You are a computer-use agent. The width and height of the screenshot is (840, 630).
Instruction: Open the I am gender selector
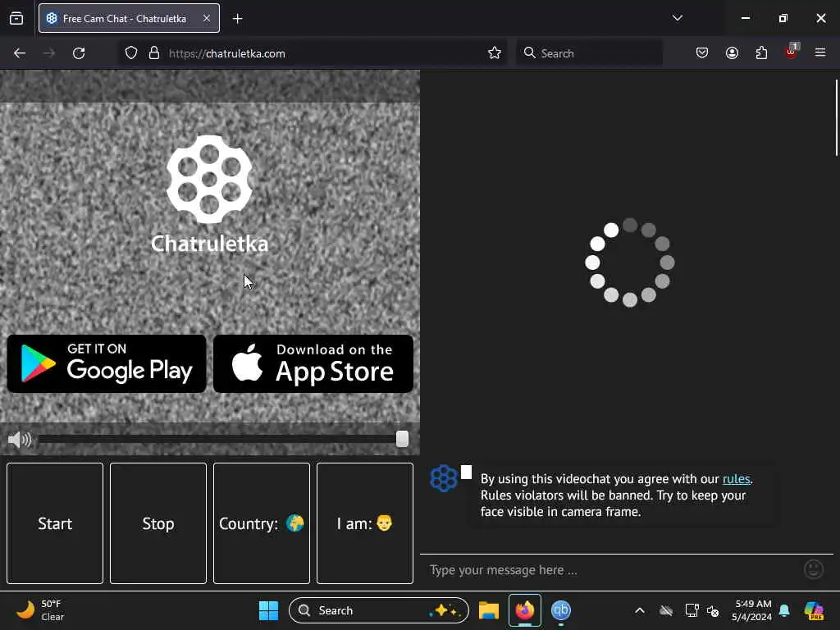[365, 523]
